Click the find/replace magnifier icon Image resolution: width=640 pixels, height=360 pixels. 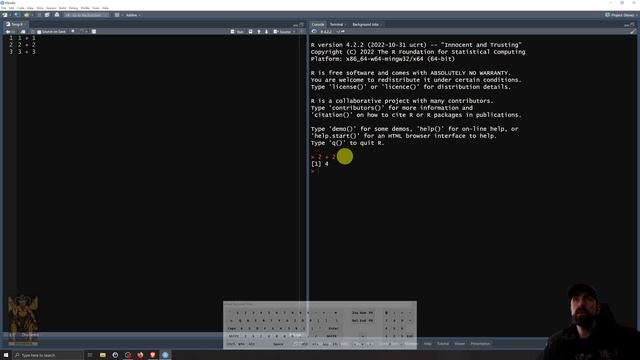point(73,31)
